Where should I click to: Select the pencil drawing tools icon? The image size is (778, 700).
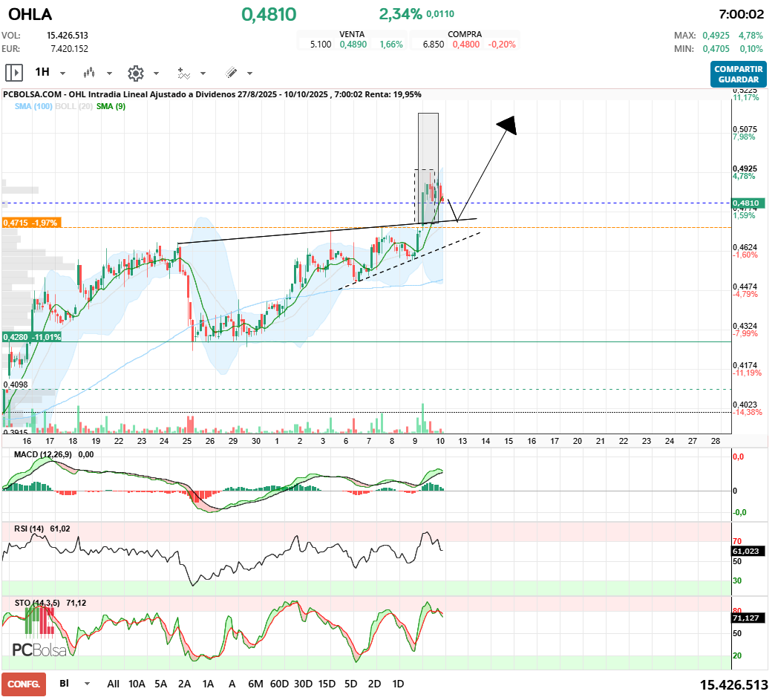[x=231, y=73]
